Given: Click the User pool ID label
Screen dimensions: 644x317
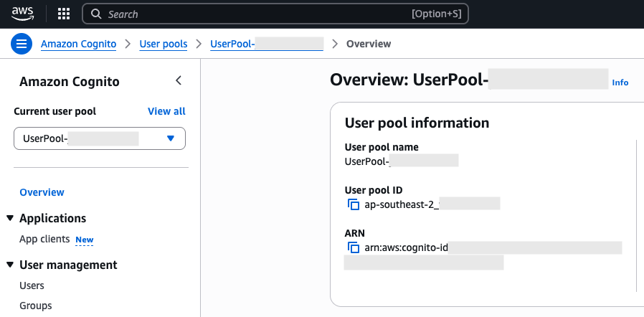Looking at the screenshot, I should pos(374,190).
